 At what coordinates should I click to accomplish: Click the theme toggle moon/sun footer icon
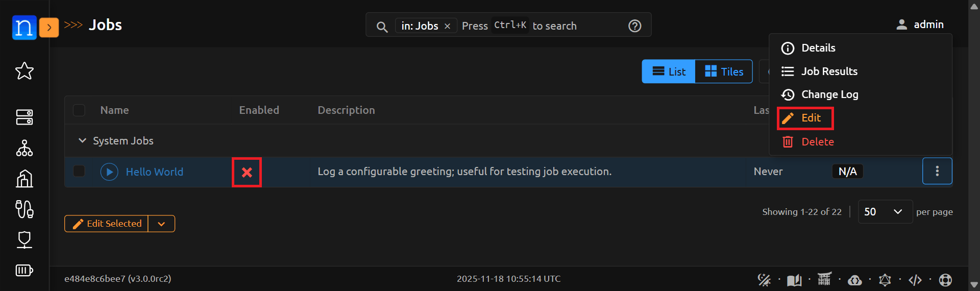[x=764, y=280]
